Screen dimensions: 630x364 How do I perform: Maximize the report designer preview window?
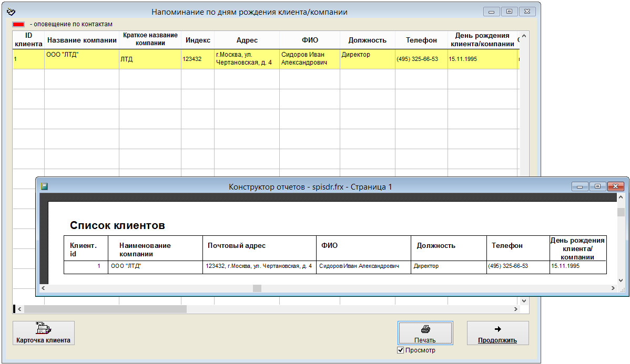597,186
